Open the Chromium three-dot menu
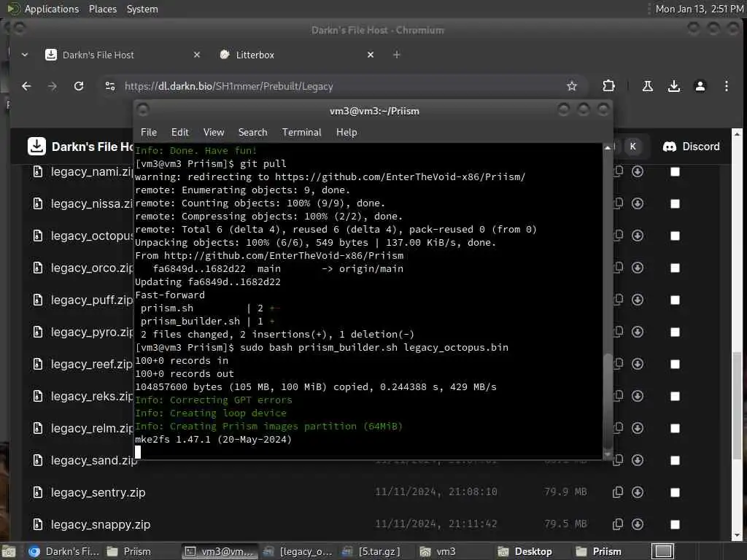The height and width of the screenshot is (560, 747). tap(726, 86)
